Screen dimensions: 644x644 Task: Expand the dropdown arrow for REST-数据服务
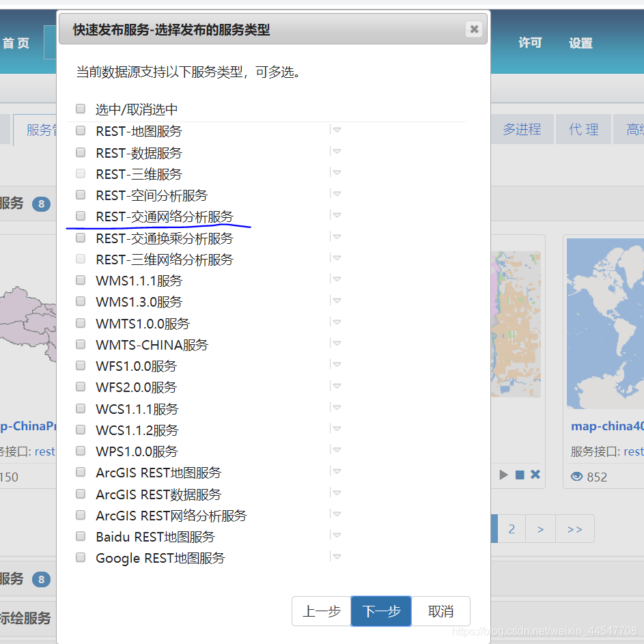click(x=337, y=151)
